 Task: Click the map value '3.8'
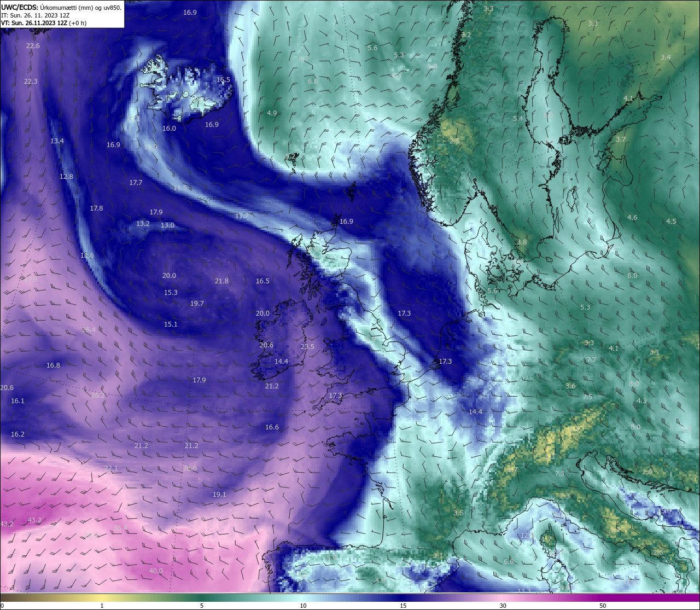522,242
